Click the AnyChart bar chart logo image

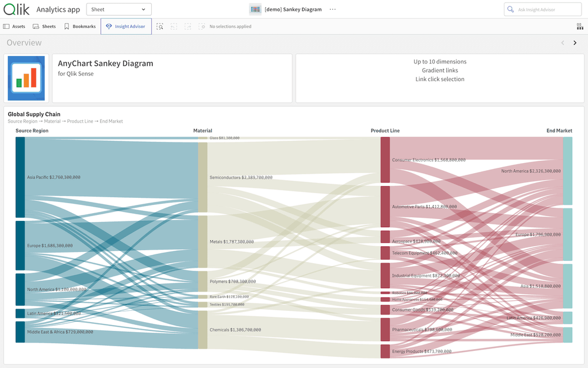click(26, 78)
